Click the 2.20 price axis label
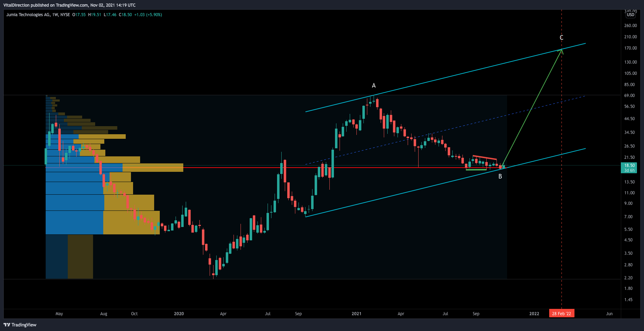Viewport: 644px width, 331px height. click(629, 278)
